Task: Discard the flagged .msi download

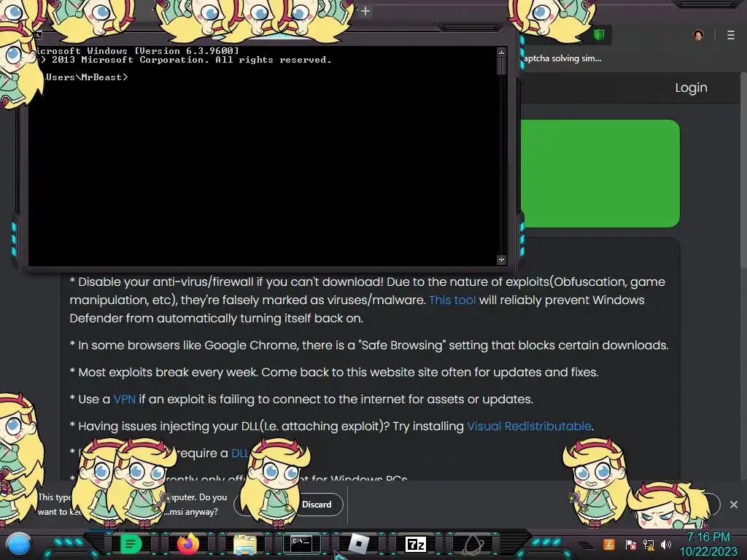Action: pyautogui.click(x=317, y=505)
